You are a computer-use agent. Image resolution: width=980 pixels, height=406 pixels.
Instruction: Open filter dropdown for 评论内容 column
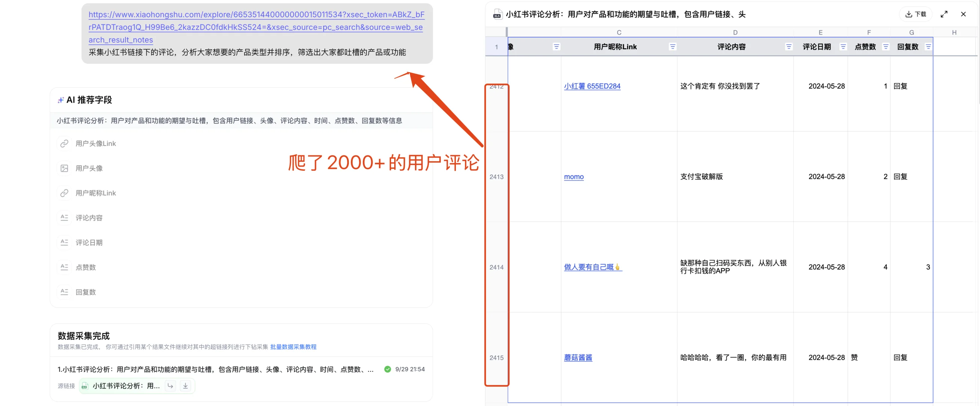(x=789, y=47)
